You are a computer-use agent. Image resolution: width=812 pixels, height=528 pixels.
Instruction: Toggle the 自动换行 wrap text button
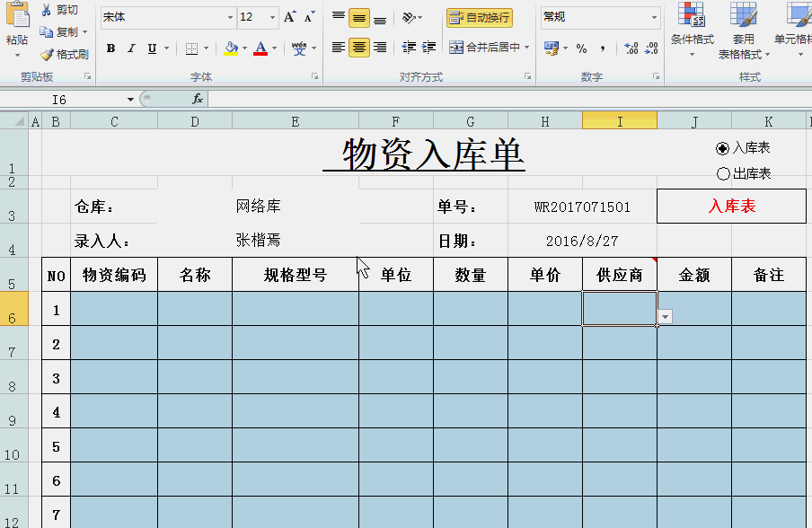tap(480, 17)
